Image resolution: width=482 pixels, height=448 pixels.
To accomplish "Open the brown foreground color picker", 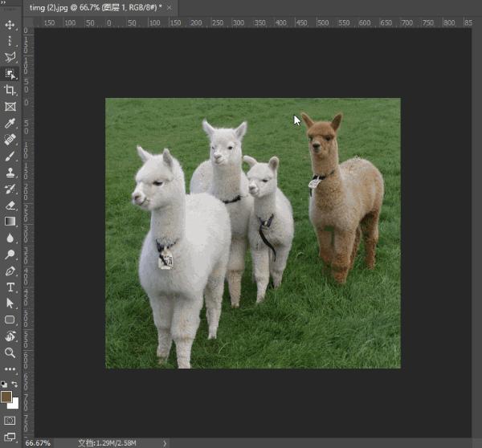I will 6,397.
